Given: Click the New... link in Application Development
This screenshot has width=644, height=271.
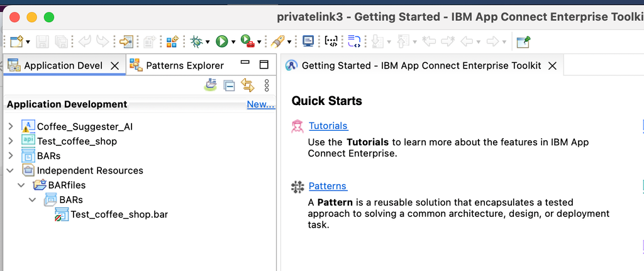Looking at the screenshot, I should click(x=260, y=104).
